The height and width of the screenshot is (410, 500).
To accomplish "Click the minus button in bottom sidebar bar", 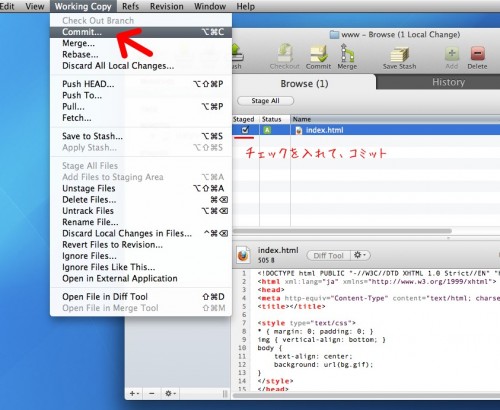I will [152, 394].
